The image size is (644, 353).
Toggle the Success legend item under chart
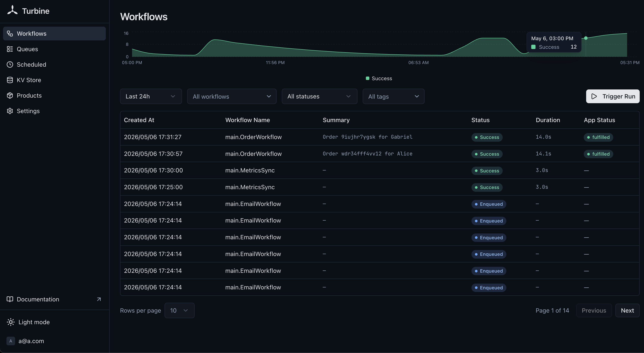(x=379, y=78)
